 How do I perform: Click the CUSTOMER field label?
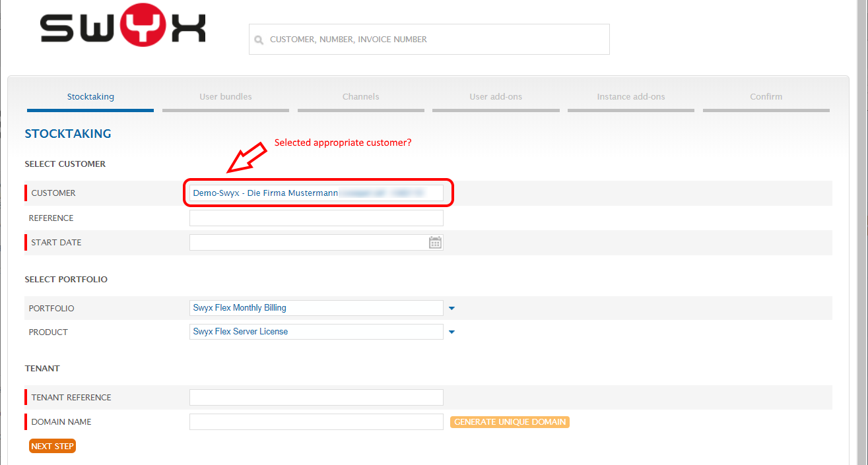pyautogui.click(x=53, y=193)
